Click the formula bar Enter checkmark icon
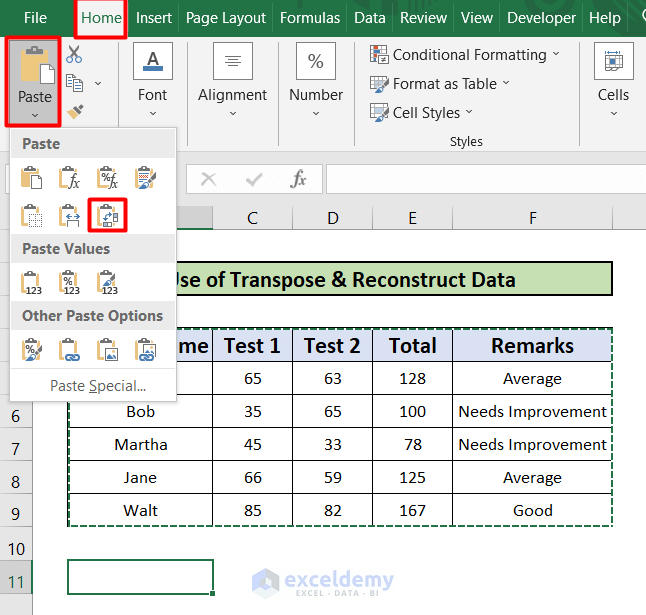Screen dimensions: 646x615 (x=254, y=179)
